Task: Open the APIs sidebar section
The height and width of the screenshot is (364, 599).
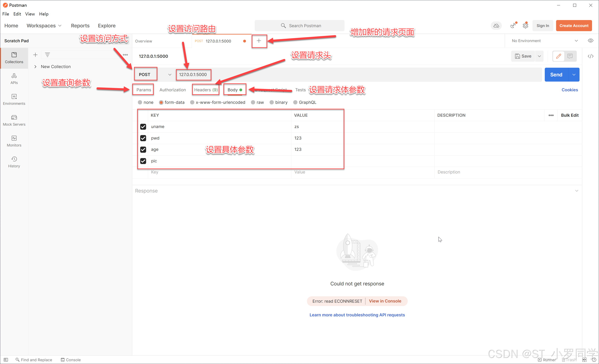Action: [x=14, y=78]
